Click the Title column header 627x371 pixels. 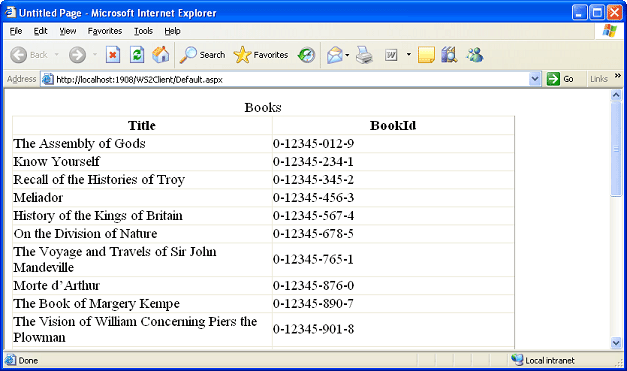pos(142,126)
